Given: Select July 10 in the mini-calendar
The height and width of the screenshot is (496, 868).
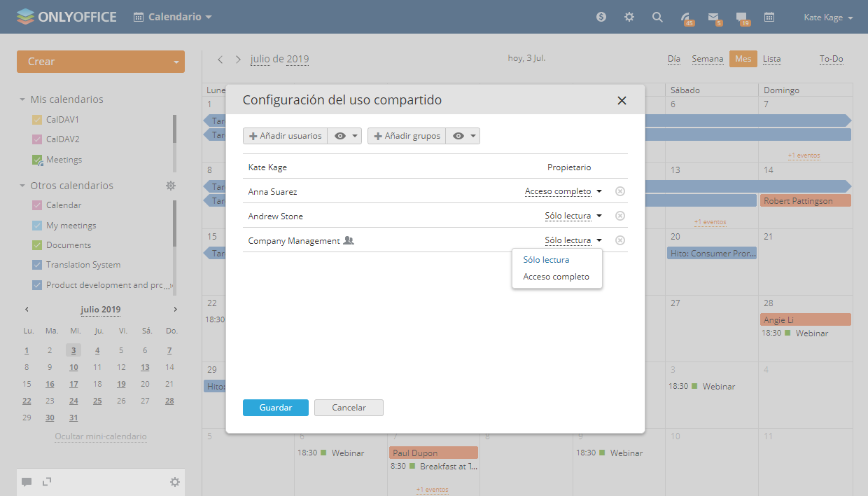Looking at the screenshot, I should 73,367.
